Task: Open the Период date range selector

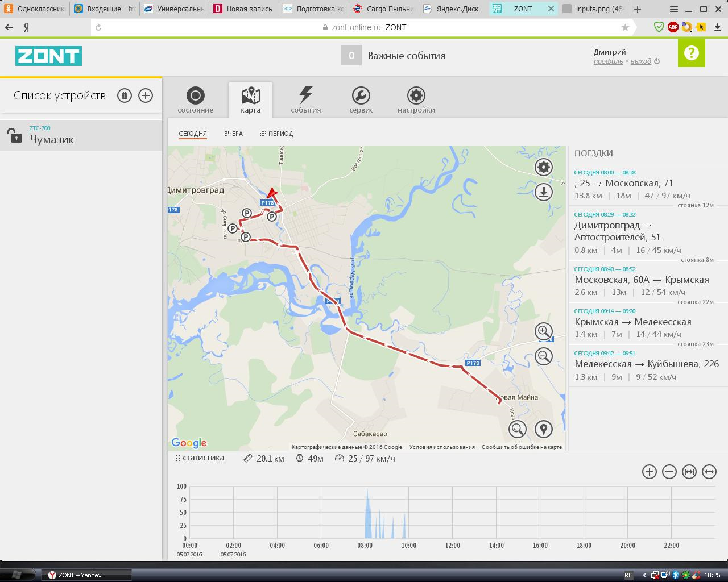Action: (276, 134)
